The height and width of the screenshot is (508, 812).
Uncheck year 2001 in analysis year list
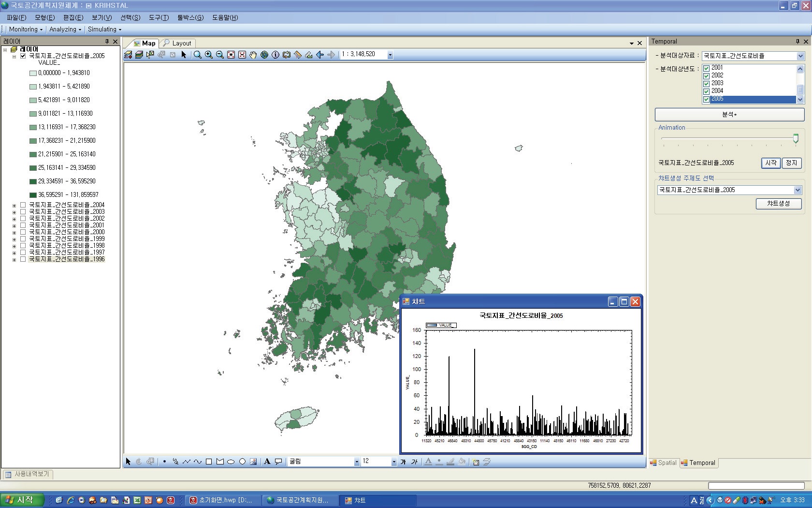(706, 68)
